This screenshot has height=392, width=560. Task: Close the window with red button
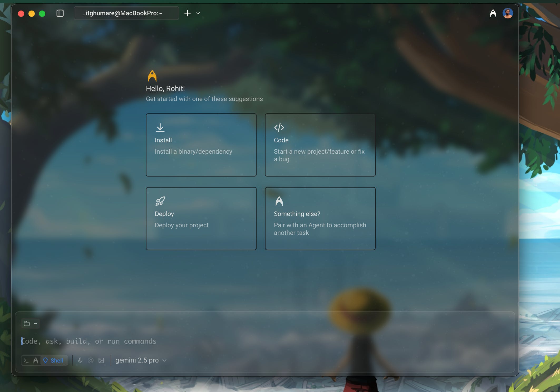(21, 13)
